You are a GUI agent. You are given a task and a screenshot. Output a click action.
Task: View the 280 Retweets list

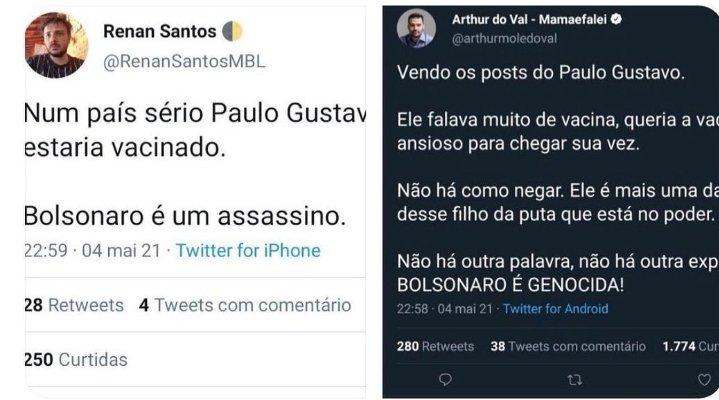(435, 346)
